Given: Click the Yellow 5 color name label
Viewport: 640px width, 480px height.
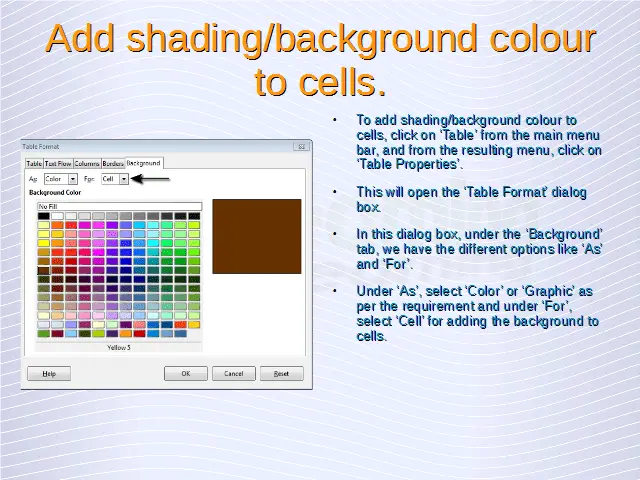Looking at the screenshot, I should tap(119, 347).
